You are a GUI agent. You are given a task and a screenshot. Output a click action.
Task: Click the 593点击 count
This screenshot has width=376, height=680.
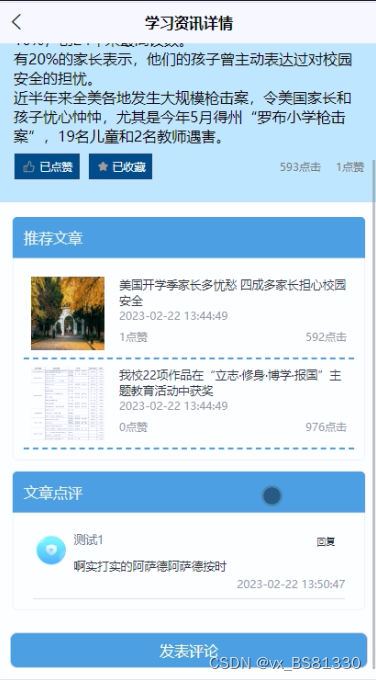300,167
